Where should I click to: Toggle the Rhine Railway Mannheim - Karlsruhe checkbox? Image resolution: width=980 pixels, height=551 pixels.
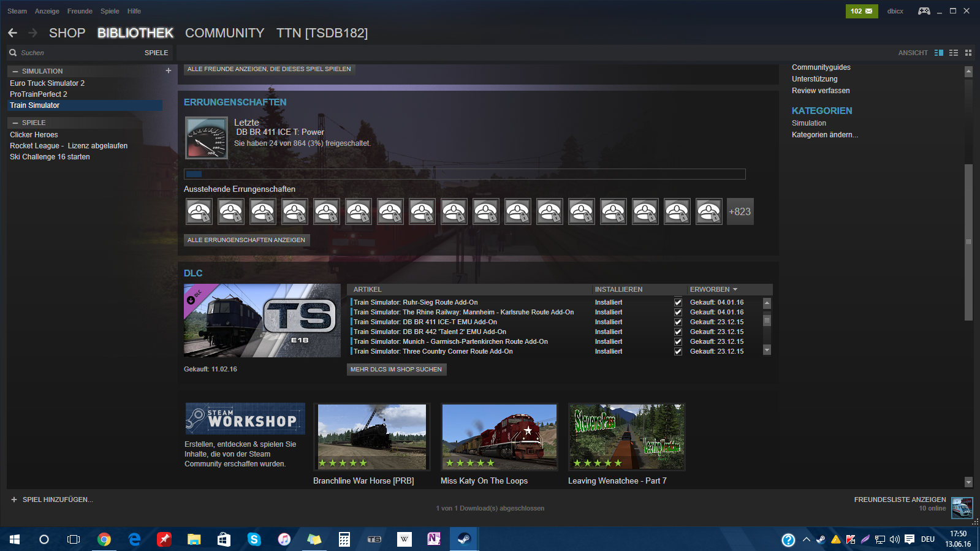[678, 312]
